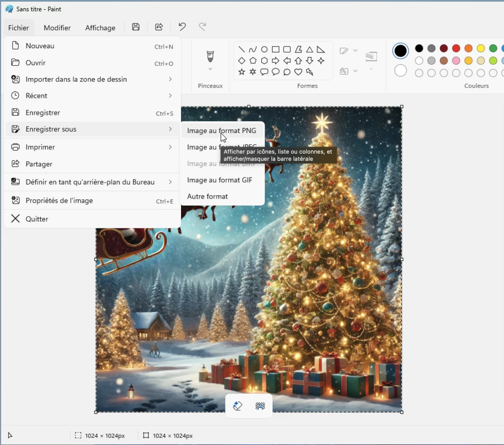Select the heart shape

pyautogui.click(x=298, y=72)
